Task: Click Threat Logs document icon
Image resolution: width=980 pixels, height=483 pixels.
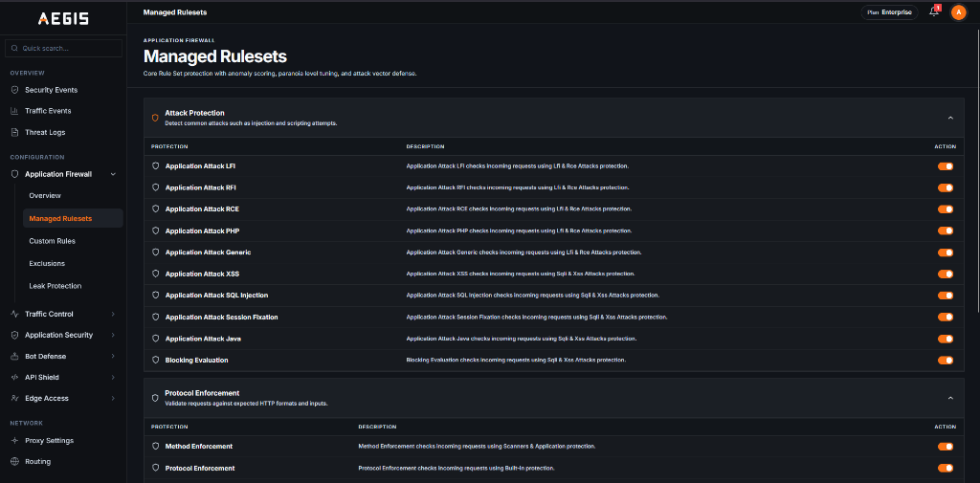Action: (15, 132)
